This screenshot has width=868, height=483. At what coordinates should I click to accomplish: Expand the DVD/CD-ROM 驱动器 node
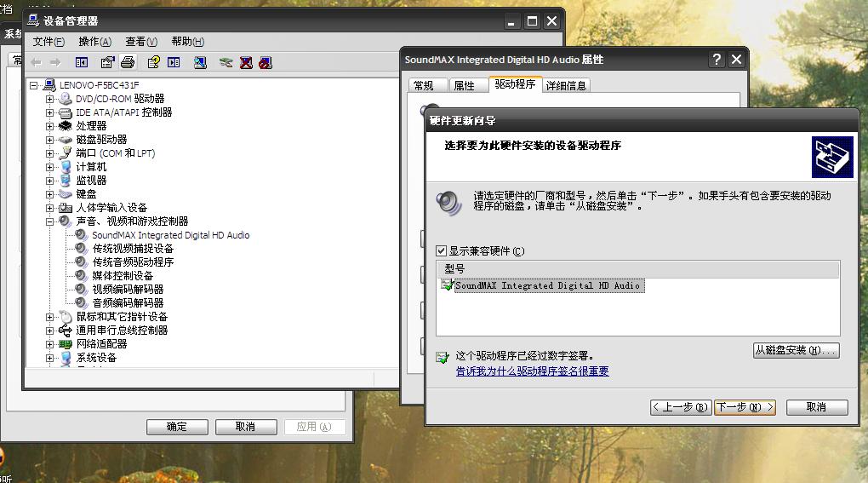50,99
